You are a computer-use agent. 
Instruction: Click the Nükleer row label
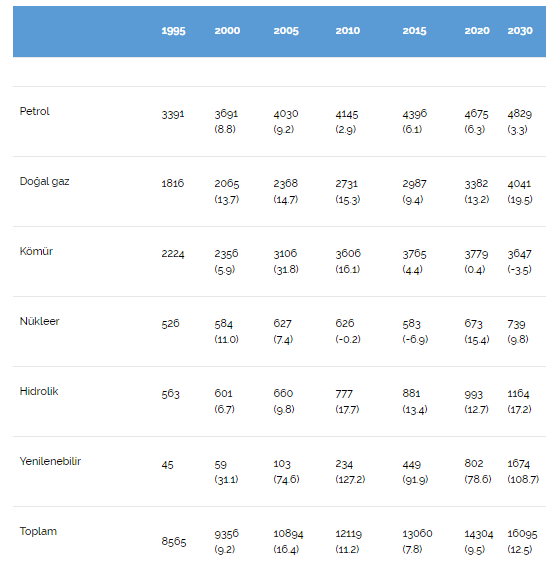click(39, 321)
